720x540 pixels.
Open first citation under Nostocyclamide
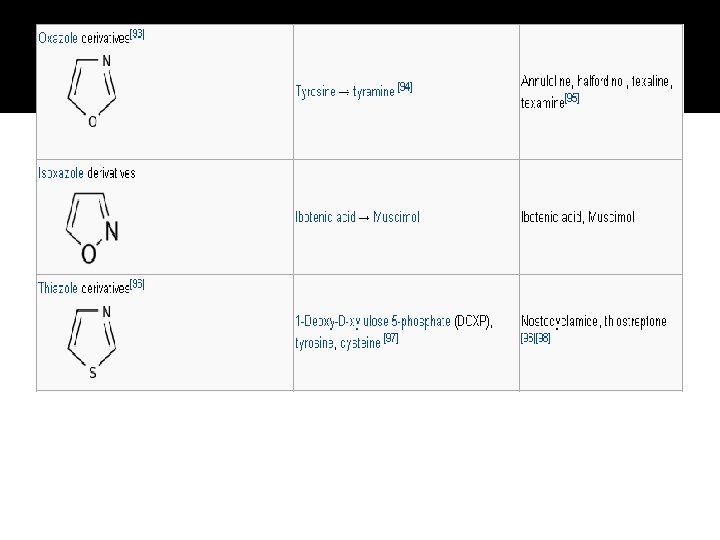pyautogui.click(x=528, y=338)
